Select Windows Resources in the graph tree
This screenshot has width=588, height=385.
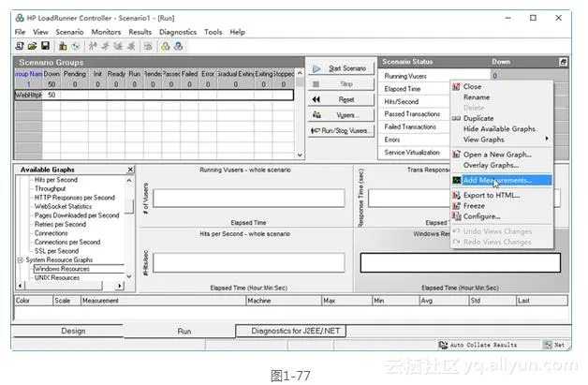(x=62, y=269)
